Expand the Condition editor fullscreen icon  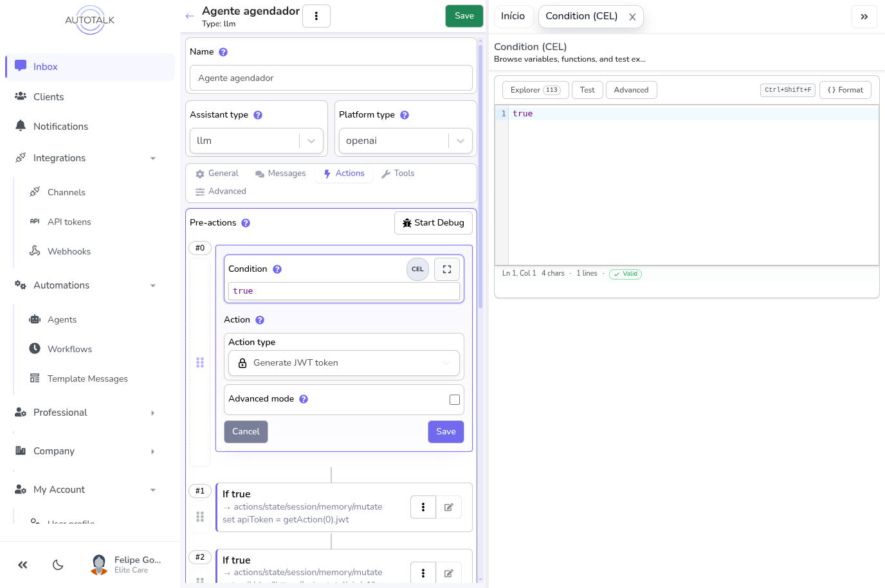446,269
